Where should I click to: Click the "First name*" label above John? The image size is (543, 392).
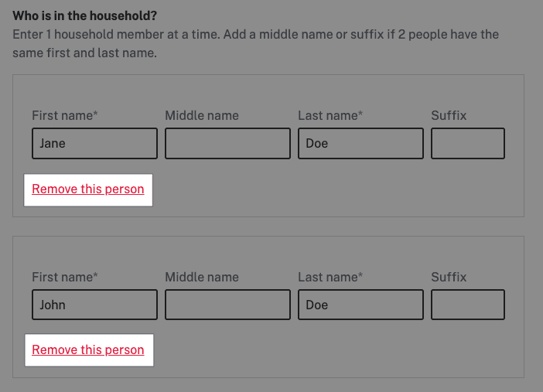tap(65, 277)
